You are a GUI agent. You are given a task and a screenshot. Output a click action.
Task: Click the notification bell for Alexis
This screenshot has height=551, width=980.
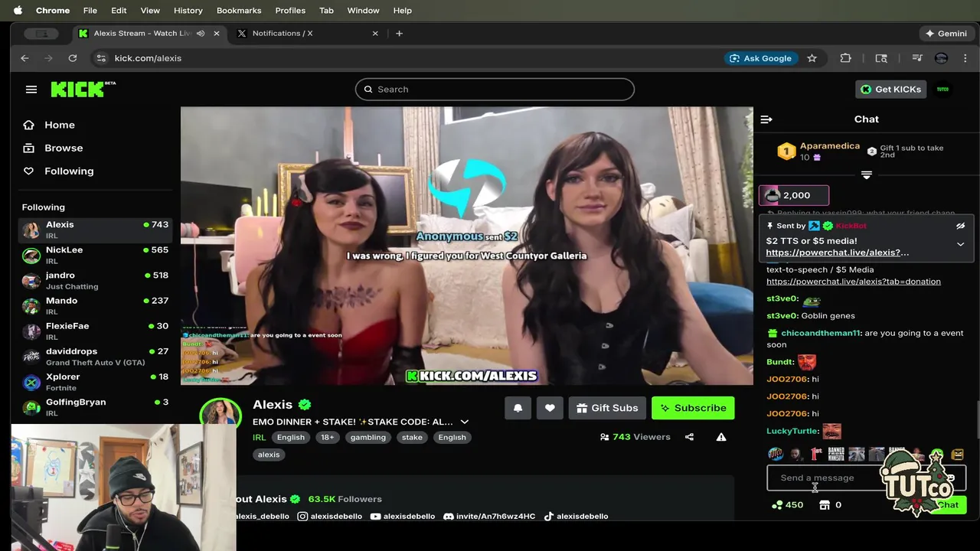tap(518, 408)
